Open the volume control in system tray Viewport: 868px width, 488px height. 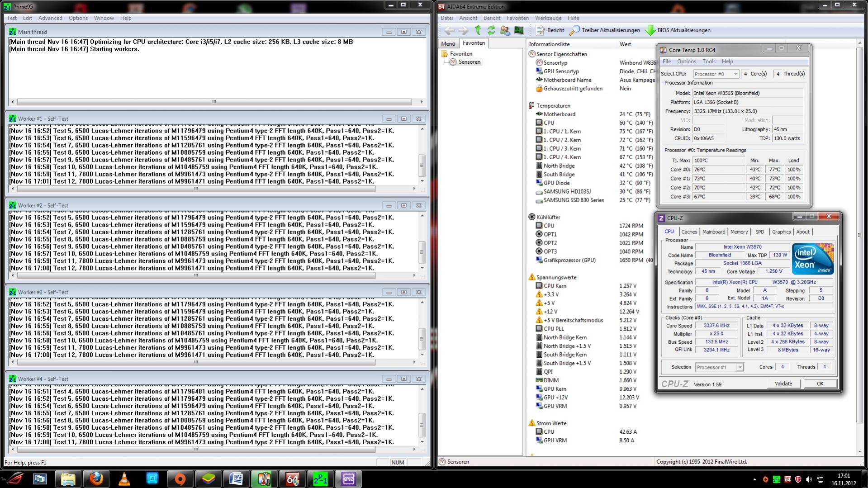(x=809, y=479)
